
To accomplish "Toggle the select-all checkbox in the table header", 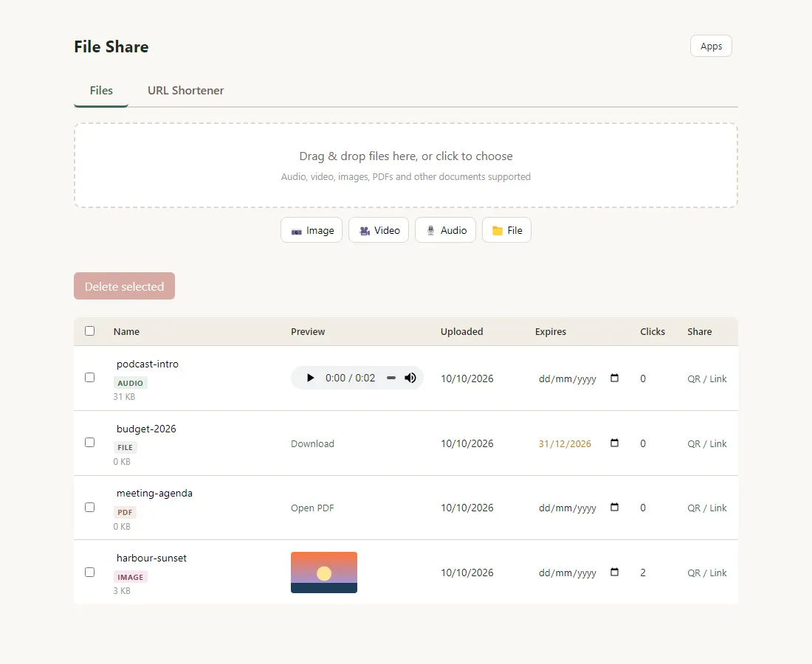I will coord(89,331).
